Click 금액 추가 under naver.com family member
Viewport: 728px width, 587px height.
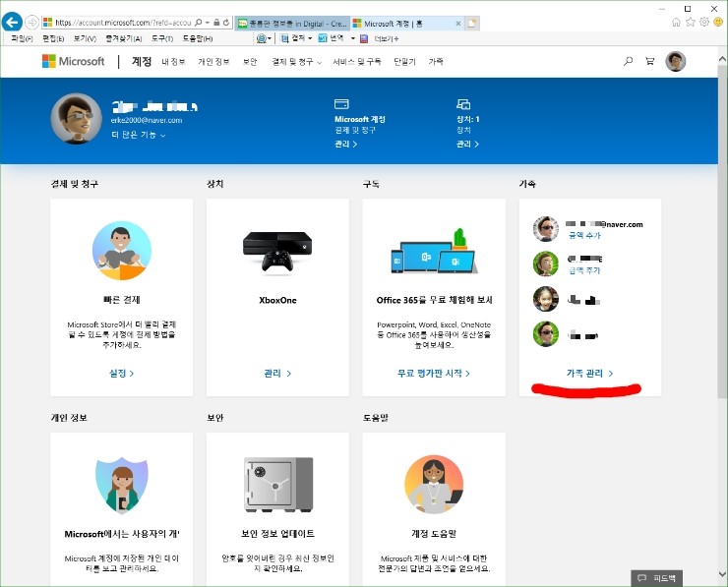coord(584,236)
